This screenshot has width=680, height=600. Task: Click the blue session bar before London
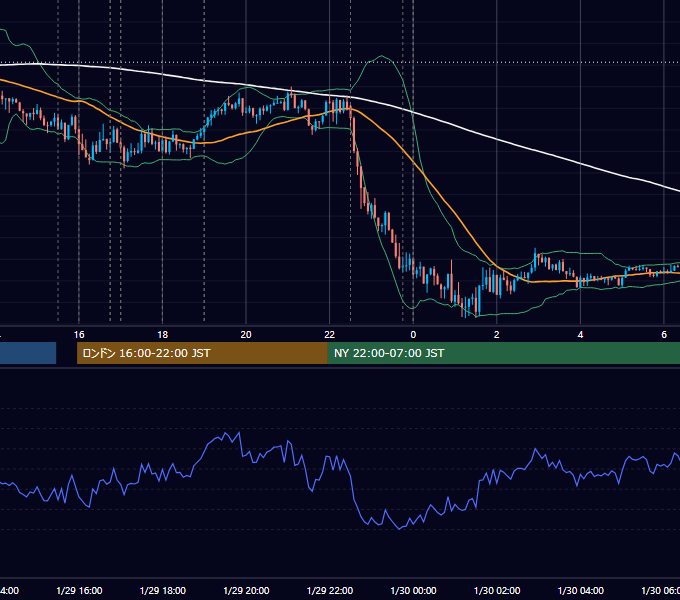coord(28,353)
